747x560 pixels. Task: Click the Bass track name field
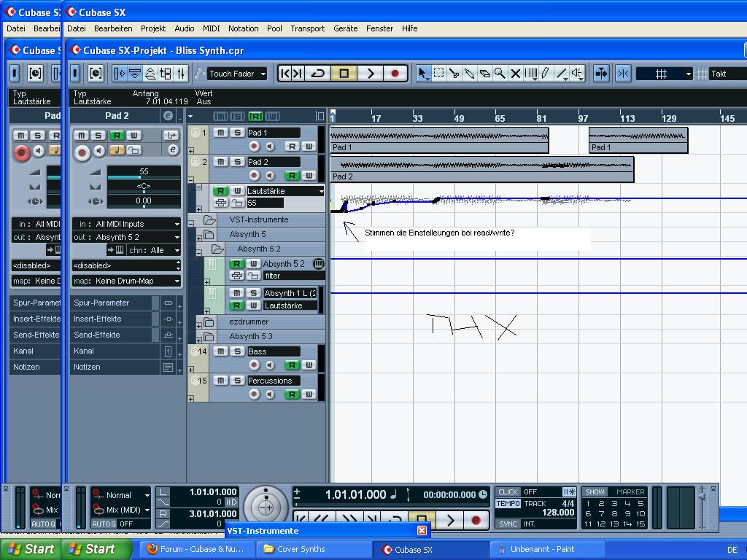[274, 351]
